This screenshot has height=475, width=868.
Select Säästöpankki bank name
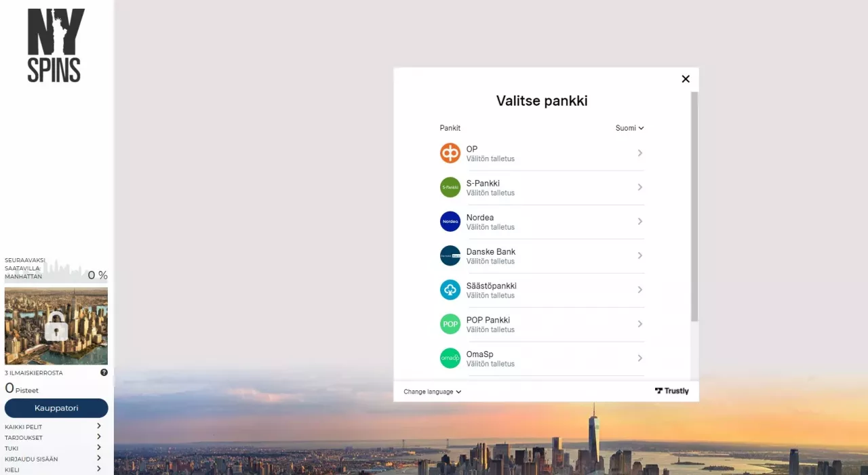click(492, 286)
